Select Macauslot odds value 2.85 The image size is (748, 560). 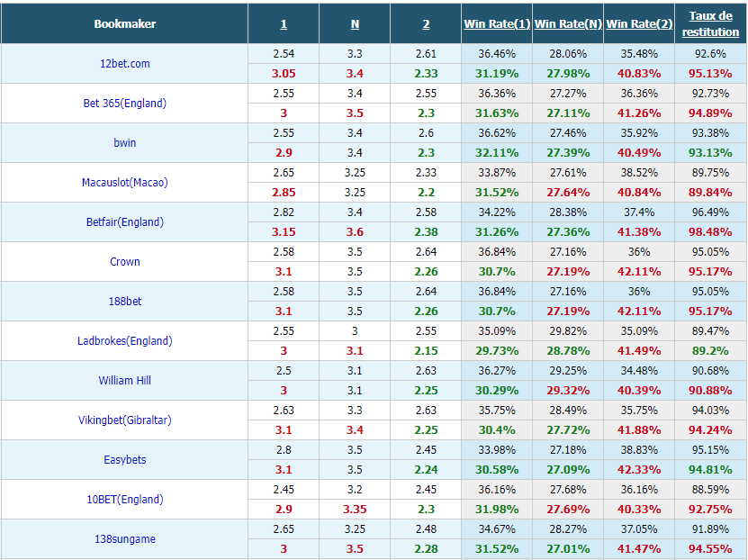point(284,193)
